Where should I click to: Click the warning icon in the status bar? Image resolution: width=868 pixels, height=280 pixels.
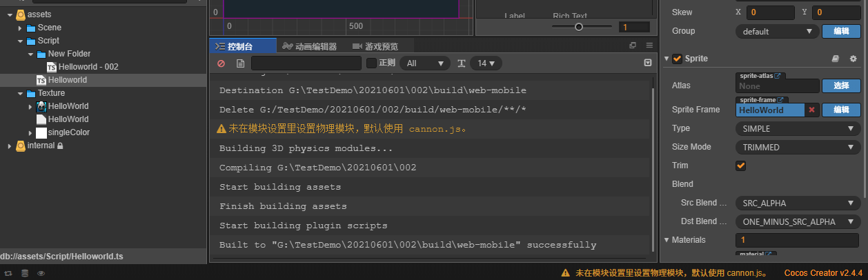[566, 273]
